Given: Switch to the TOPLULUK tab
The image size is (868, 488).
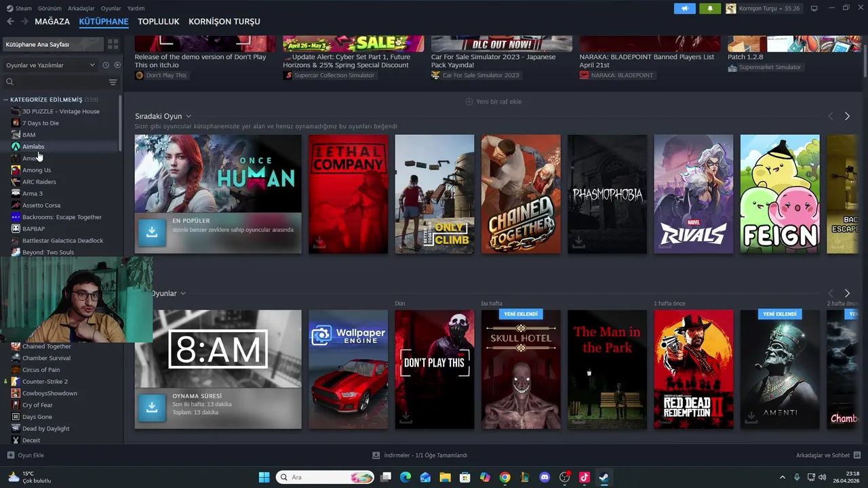Looking at the screenshot, I should (158, 22).
